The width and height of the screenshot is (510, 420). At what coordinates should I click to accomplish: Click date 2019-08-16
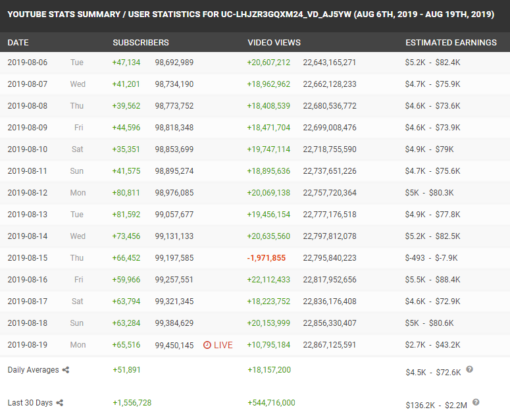[x=28, y=280]
